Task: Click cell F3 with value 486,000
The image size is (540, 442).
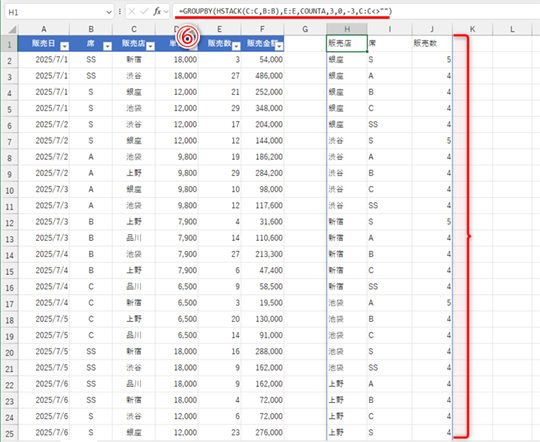Action: pos(262,76)
